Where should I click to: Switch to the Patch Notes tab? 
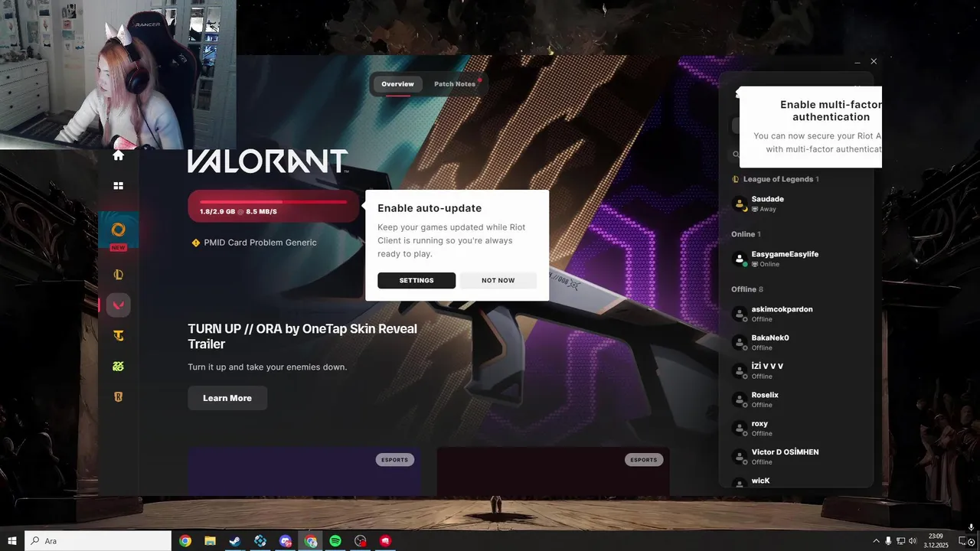tap(455, 84)
